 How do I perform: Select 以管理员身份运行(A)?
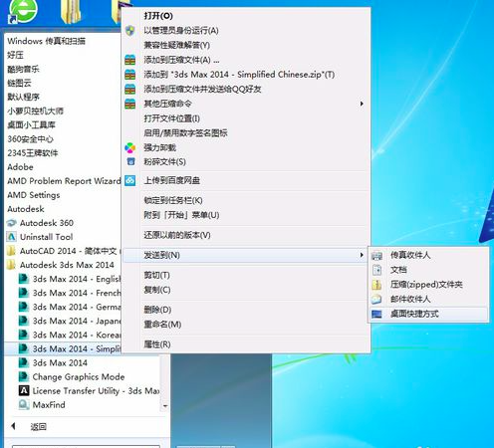pyautogui.click(x=181, y=31)
